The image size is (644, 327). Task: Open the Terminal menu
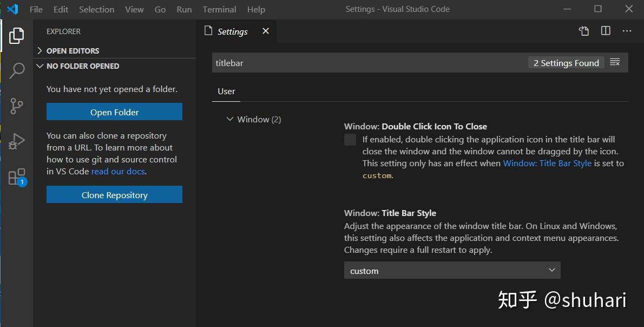219,9
